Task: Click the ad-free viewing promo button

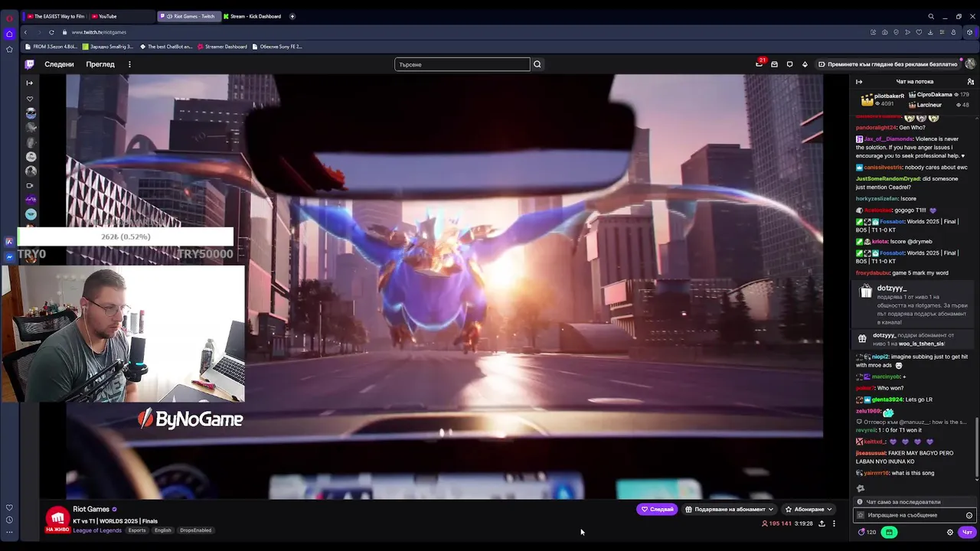Action: click(x=887, y=64)
